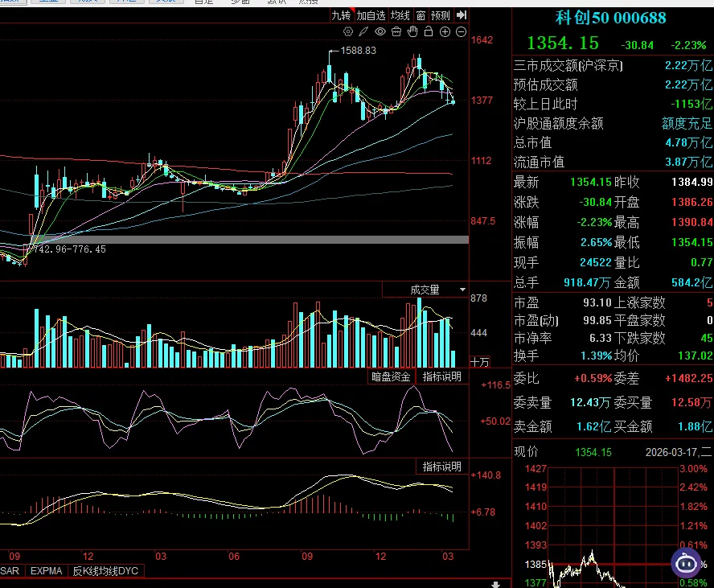Click the 昨收 1384.99 value

click(x=692, y=182)
